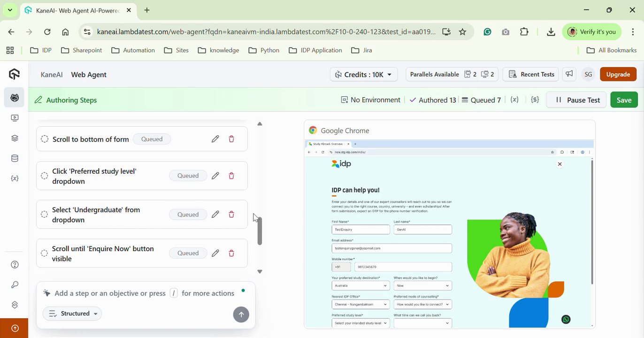Open a new browser tab
The image size is (644, 338).
click(x=147, y=10)
